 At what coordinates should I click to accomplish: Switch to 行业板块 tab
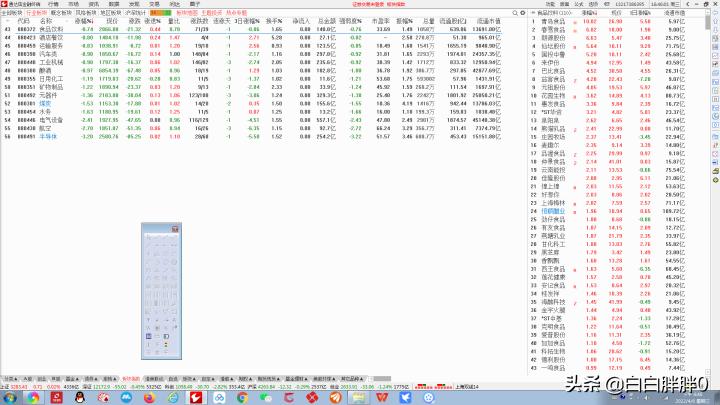pyautogui.click(x=37, y=13)
